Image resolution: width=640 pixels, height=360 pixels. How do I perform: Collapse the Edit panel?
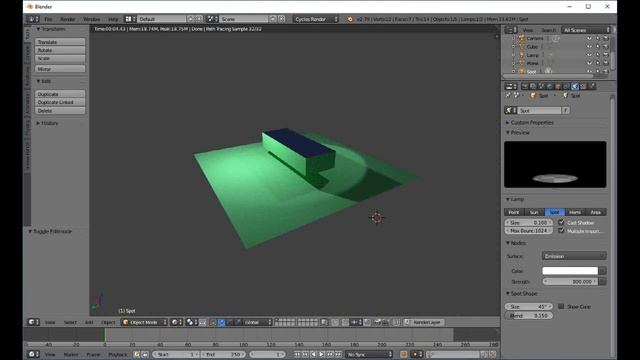[44, 81]
